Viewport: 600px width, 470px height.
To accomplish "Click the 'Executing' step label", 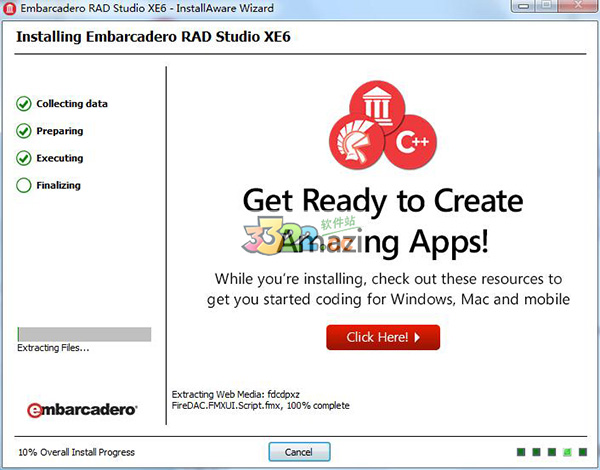I will click(x=60, y=158).
